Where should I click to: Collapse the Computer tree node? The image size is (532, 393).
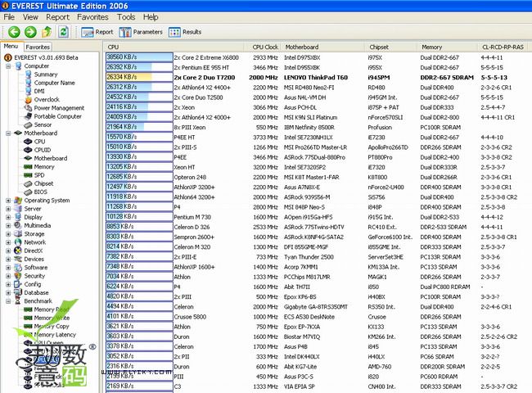(x=8, y=66)
